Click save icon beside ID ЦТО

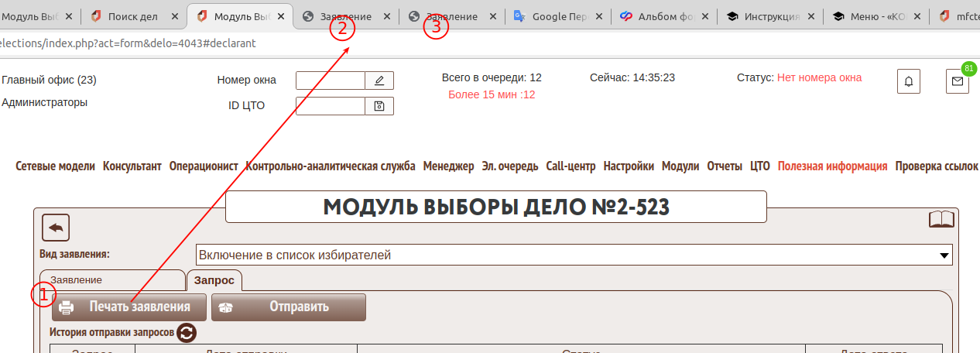(x=379, y=106)
